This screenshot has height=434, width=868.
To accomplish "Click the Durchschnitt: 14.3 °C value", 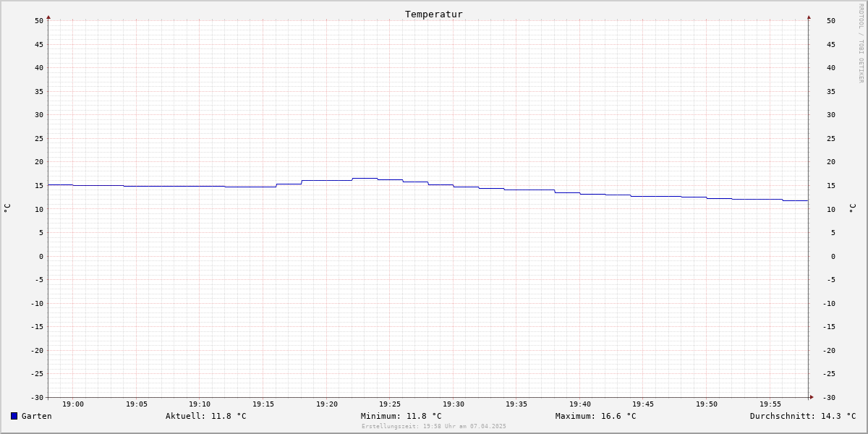I will pyautogui.click(x=803, y=416).
